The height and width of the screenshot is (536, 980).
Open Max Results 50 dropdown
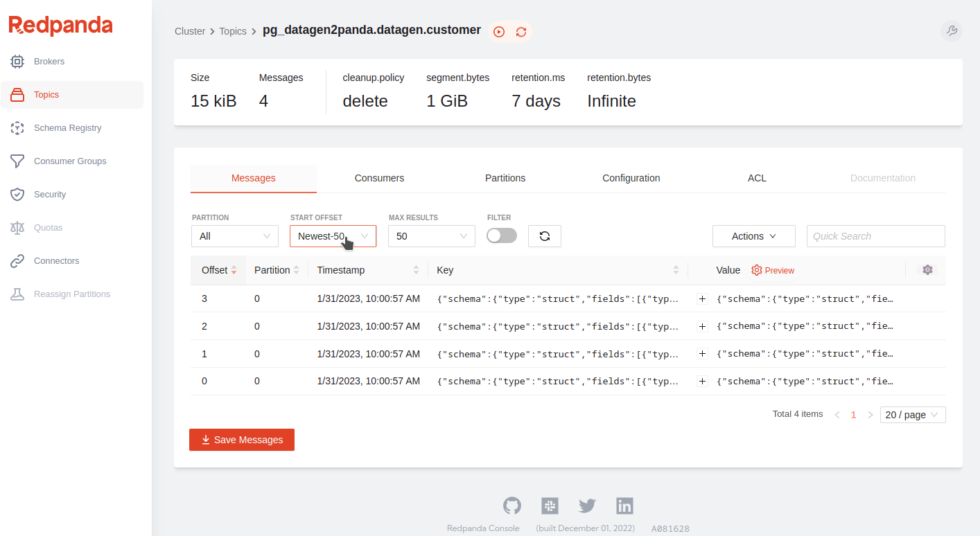coord(432,236)
